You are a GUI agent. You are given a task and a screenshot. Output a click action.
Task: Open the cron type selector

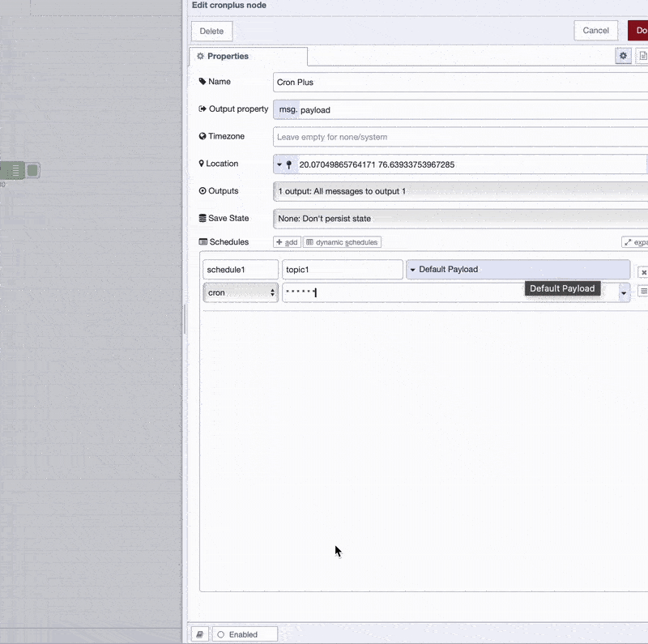[x=239, y=292]
